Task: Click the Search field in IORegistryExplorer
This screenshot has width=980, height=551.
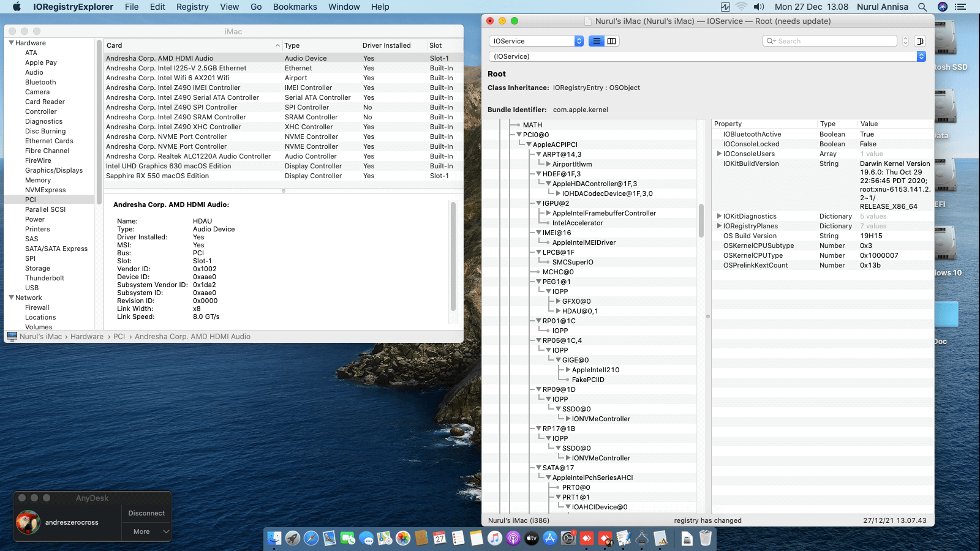Action: (x=833, y=41)
